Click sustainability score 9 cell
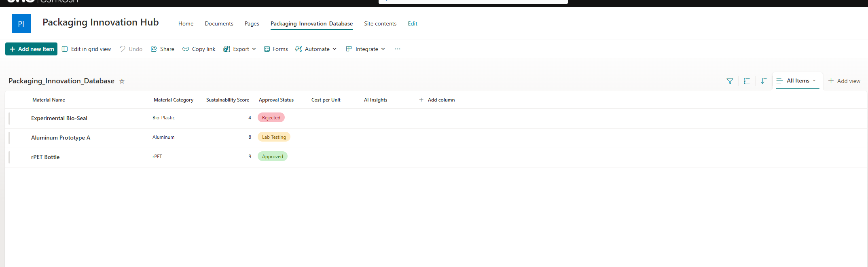 point(250,157)
